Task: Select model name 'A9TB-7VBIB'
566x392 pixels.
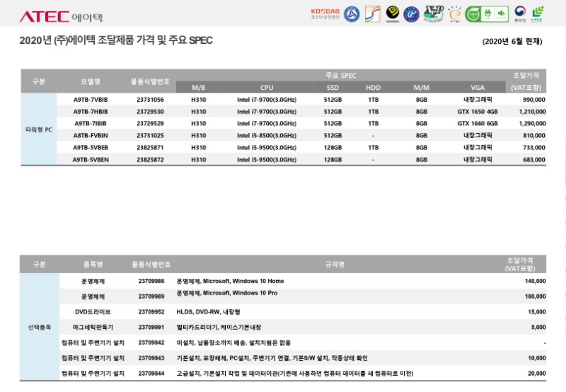Action: [x=91, y=100]
